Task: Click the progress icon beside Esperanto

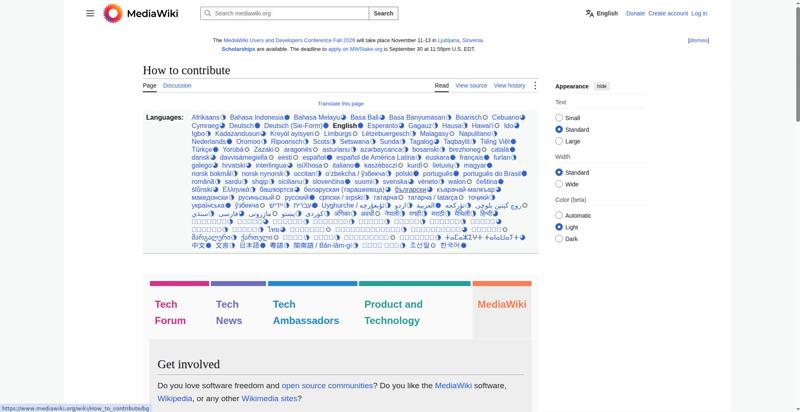Action: [x=402, y=125]
